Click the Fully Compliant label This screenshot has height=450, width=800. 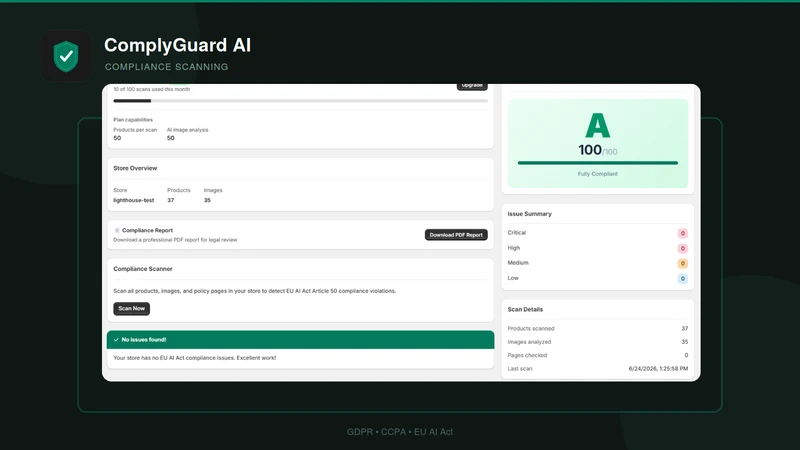coord(597,174)
